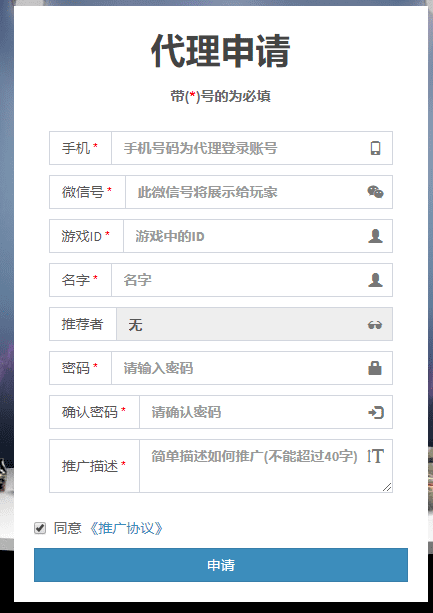The height and width of the screenshot is (613, 433).
Task: Focus the 密码 password input field
Action: pos(252,368)
